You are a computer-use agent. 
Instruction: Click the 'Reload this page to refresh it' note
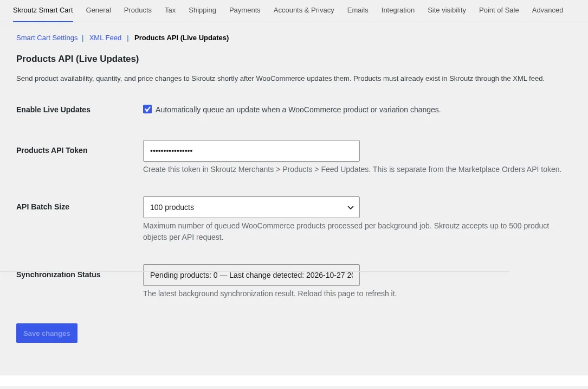(270, 294)
